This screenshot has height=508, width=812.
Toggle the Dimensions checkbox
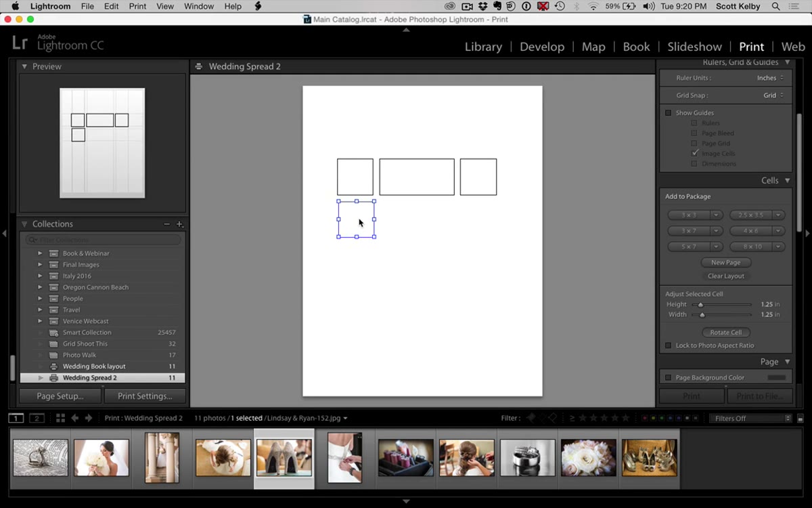tap(694, 164)
